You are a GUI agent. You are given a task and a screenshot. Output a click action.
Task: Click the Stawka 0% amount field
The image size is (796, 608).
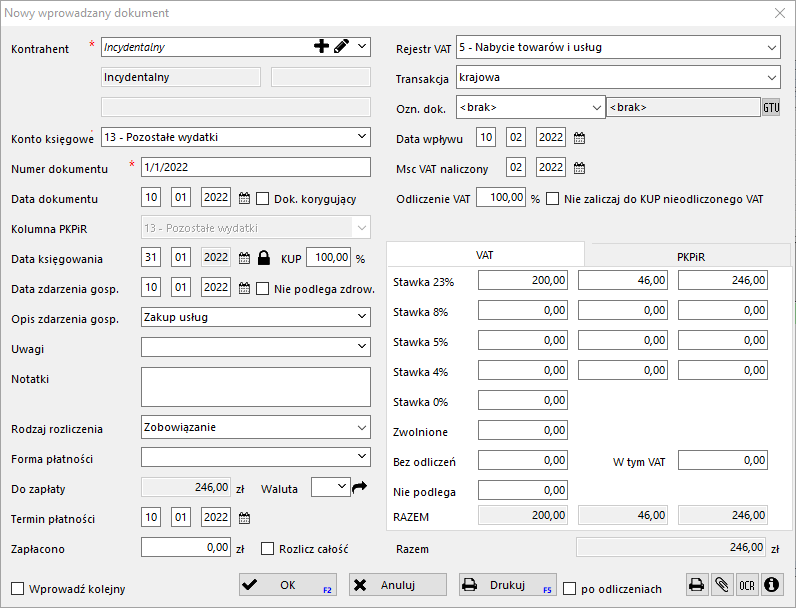point(522,400)
